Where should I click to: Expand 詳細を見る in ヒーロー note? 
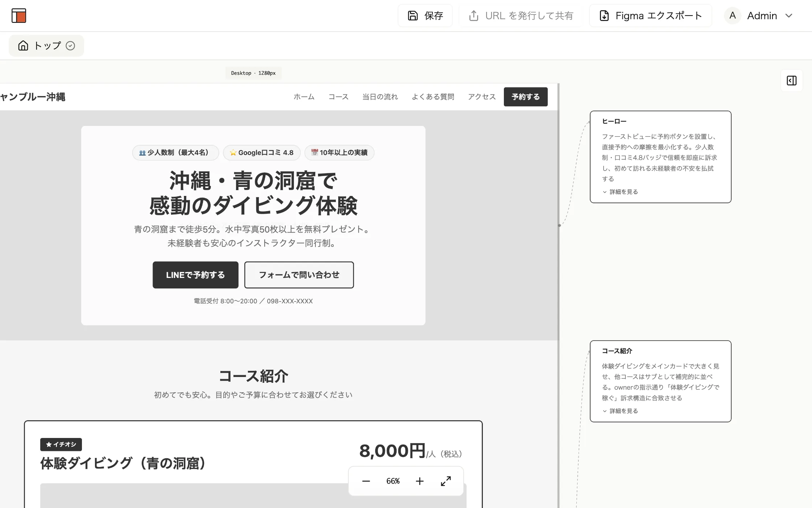[620, 192]
